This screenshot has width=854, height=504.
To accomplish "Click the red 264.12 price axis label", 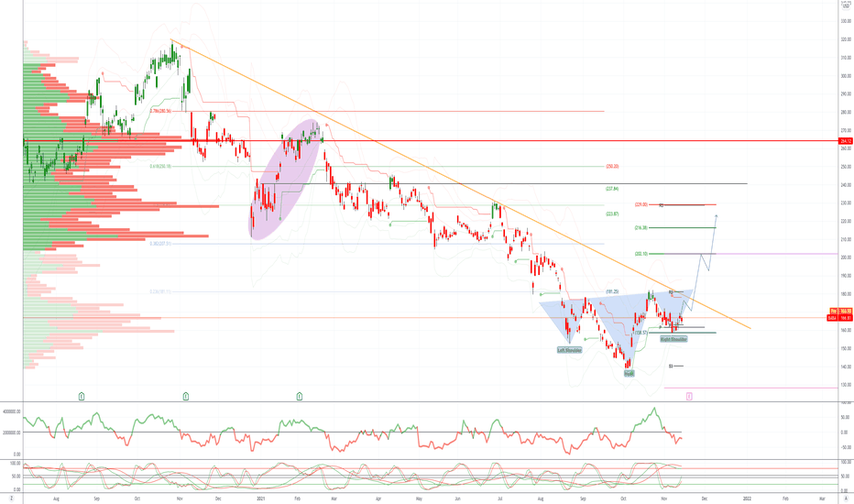I will (x=846, y=141).
